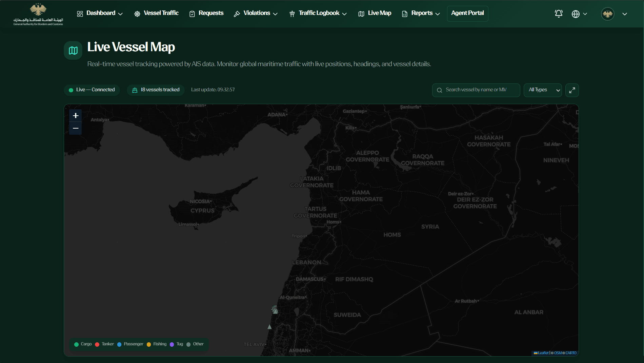644x363 pixels.
Task: Open the Reports menu
Action: (421, 14)
